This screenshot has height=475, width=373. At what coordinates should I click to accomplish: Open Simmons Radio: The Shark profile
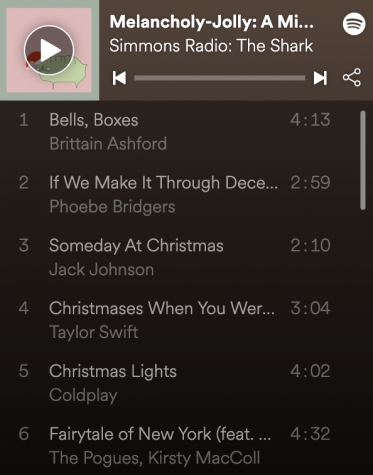(x=211, y=46)
